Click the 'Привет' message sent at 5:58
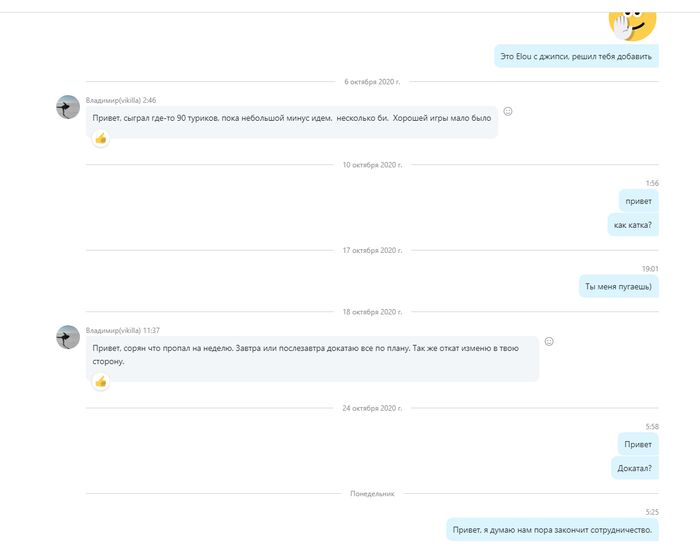700x547 pixels. click(x=638, y=444)
